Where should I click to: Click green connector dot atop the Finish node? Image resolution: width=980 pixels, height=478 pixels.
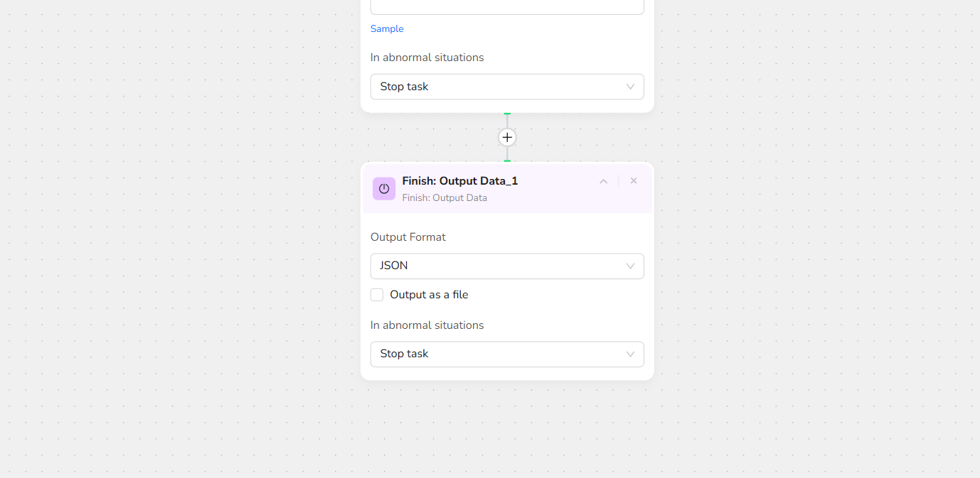click(x=507, y=161)
